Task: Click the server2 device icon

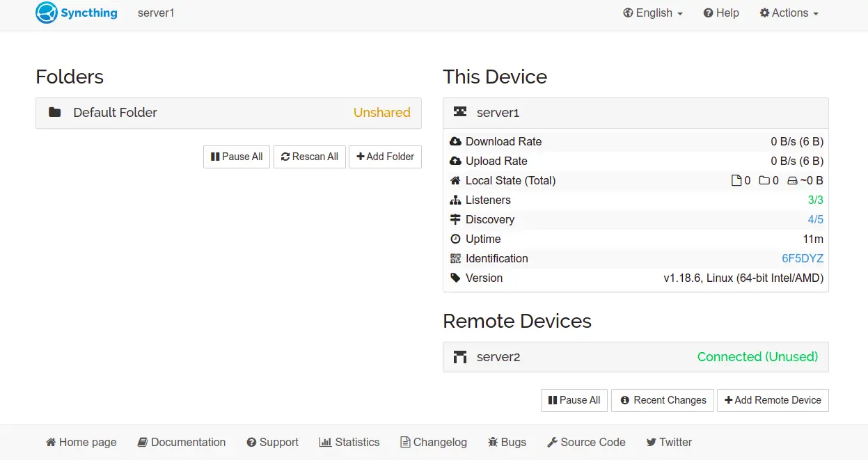Action: tap(460, 357)
